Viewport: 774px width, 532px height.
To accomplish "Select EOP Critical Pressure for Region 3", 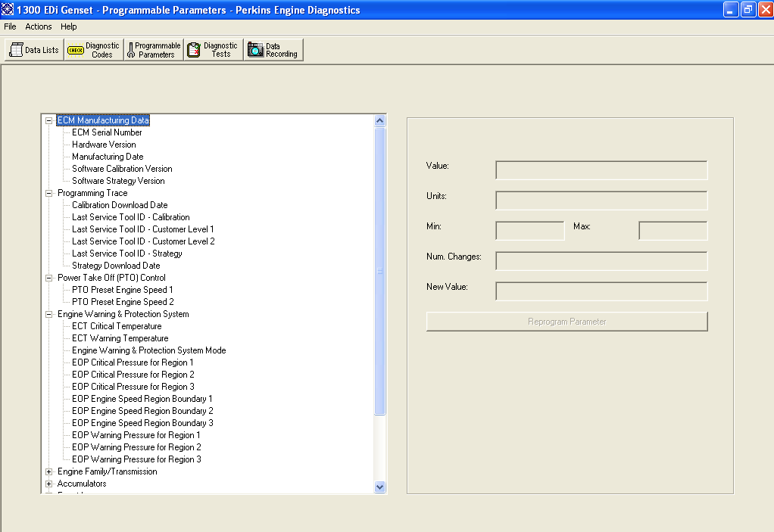I will click(x=133, y=387).
